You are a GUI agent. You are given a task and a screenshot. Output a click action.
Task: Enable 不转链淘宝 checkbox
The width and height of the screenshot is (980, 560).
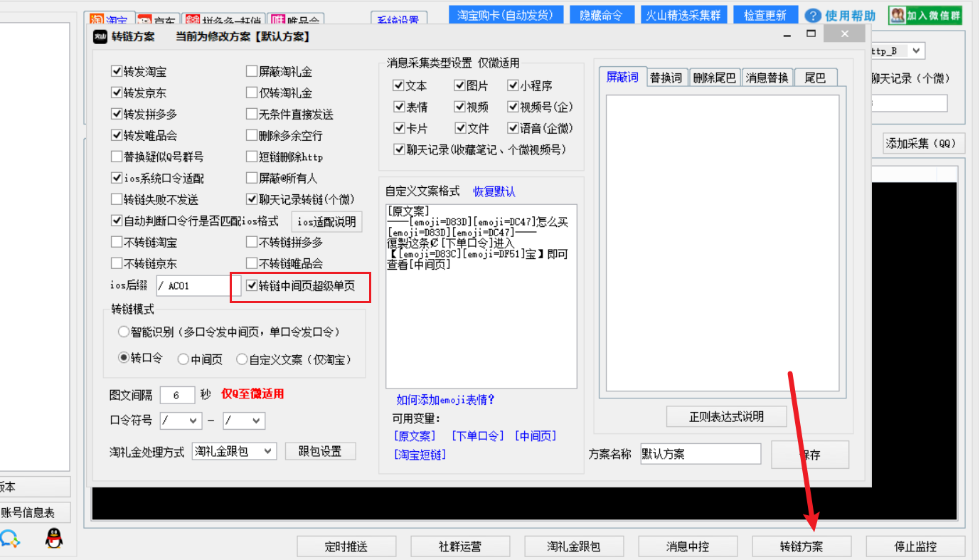(x=144, y=243)
